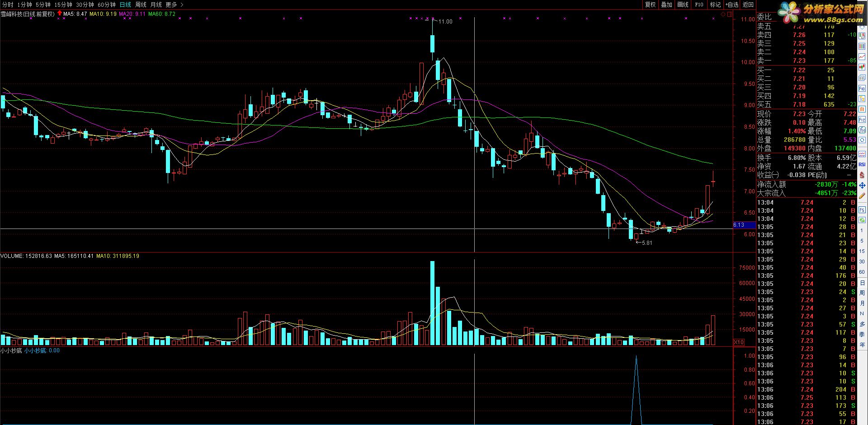
Task: Click the 大宗流入 -4851万 row
Action: pyautogui.click(x=807, y=193)
